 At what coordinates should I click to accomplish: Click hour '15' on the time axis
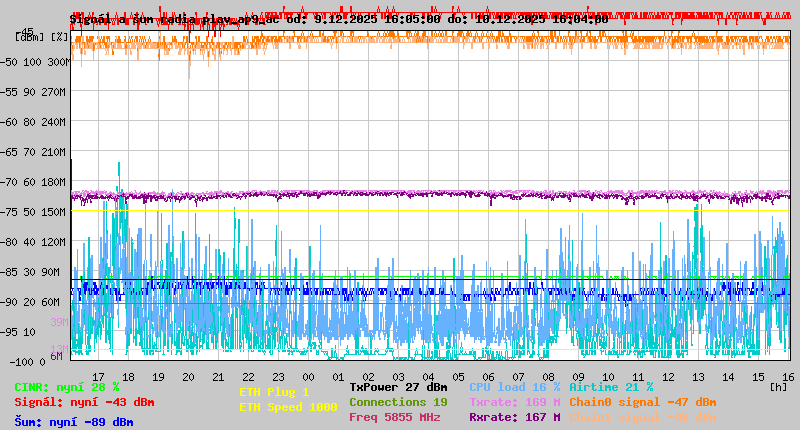(x=758, y=377)
